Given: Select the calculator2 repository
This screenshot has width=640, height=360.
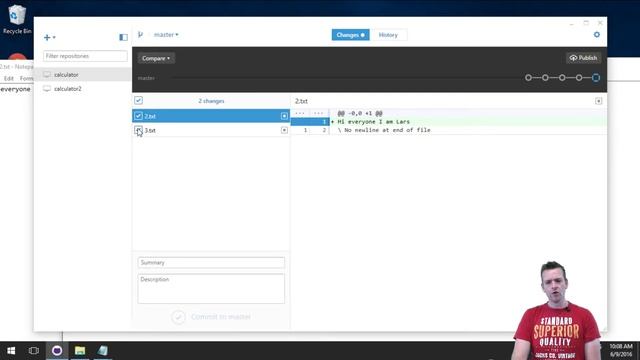Looking at the screenshot, I should (x=82, y=89).
